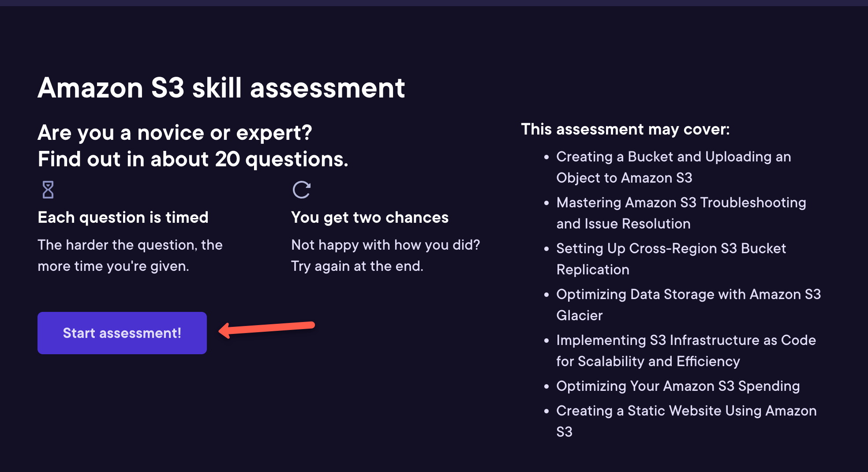Click the Try again at the end text
Viewport: 868px width, 472px height.
tap(357, 266)
